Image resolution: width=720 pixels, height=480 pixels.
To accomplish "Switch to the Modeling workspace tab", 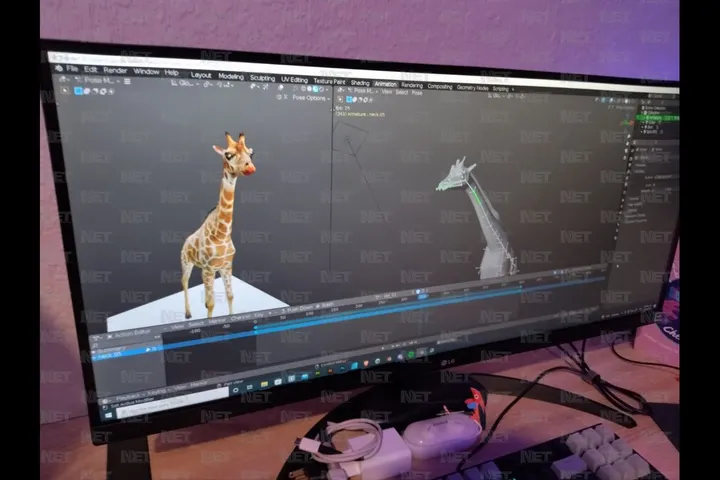I will click(x=231, y=76).
